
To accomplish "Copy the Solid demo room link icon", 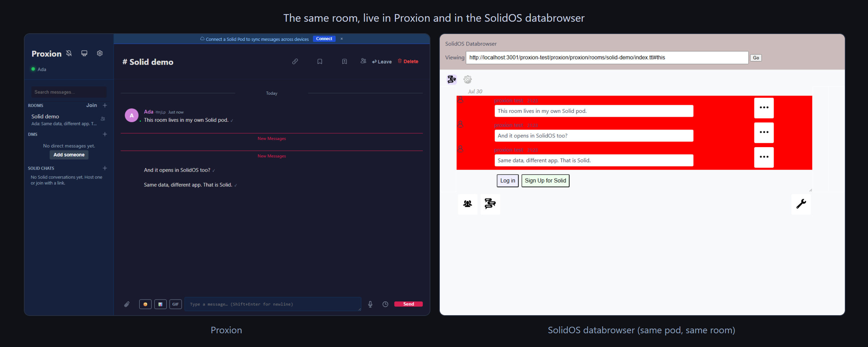I will 295,61.
